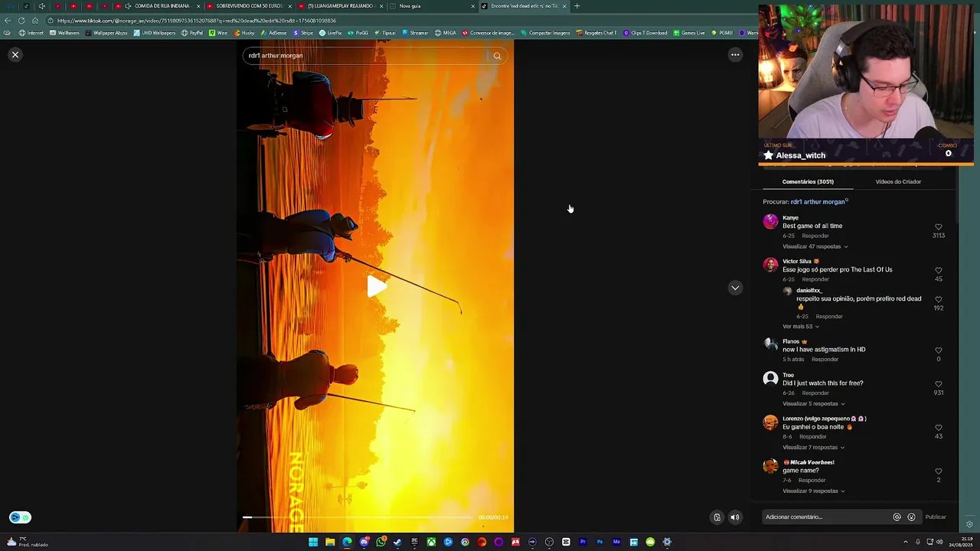Screen dimensions: 980x551
Task: Open Premiere Pro from the taskbar
Action: tap(583, 542)
